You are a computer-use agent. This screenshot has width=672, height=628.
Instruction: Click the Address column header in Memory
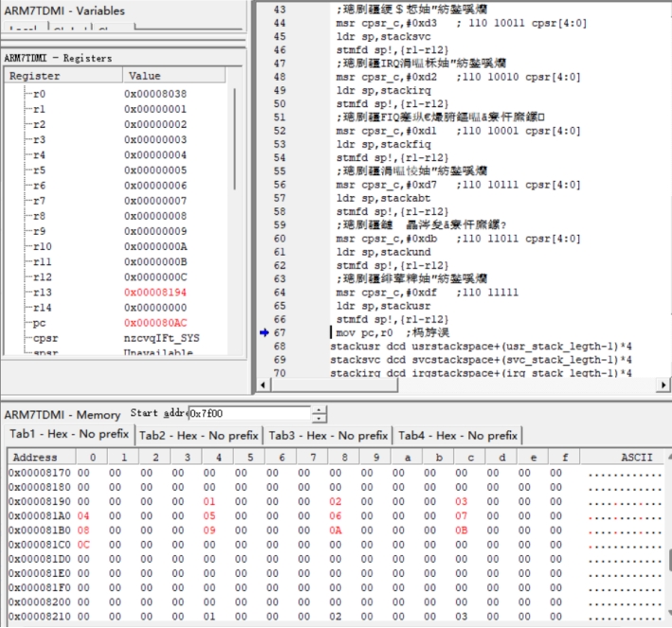pyautogui.click(x=42, y=458)
